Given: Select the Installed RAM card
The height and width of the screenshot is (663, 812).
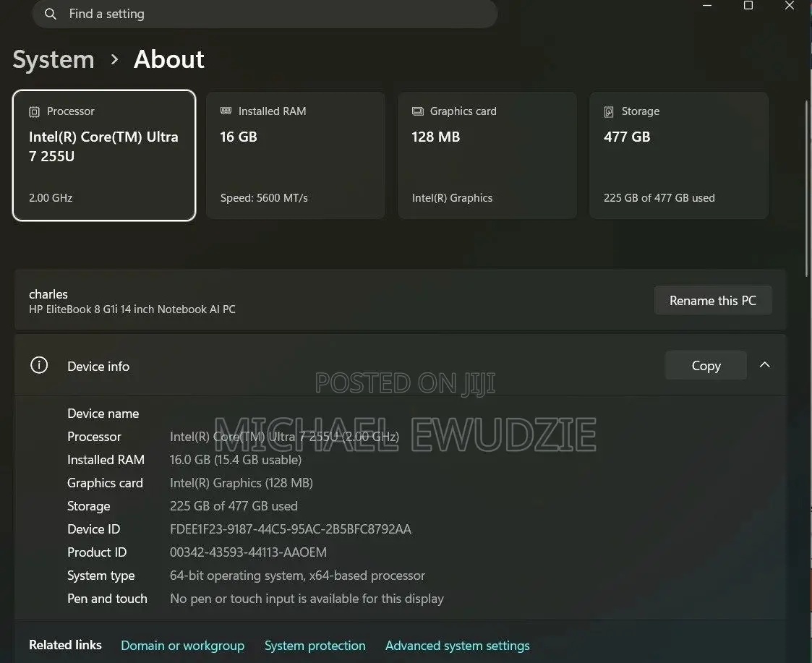Looking at the screenshot, I should (296, 155).
